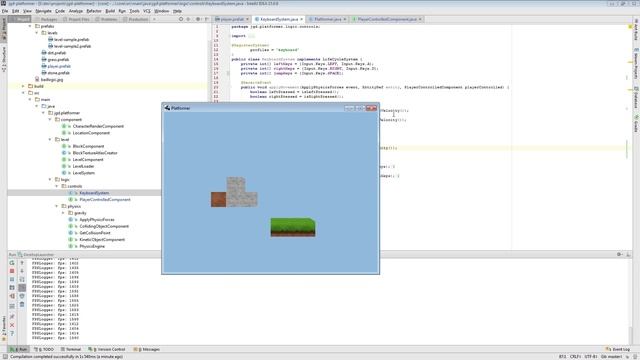Open the Refactor menu
Image resolution: width=640 pixels, height=360 pixels.
click(x=94, y=11)
